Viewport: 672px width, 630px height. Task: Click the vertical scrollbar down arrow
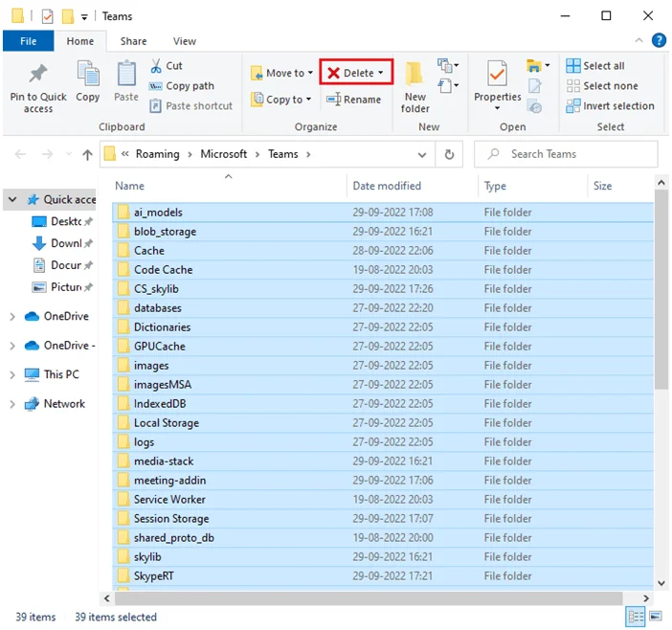tap(661, 583)
